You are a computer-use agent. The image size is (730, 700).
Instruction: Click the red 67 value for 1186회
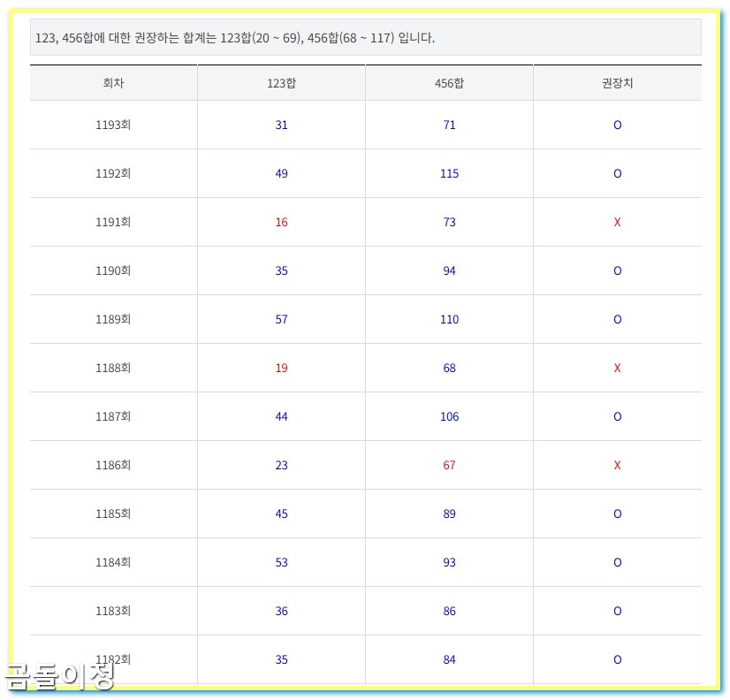click(448, 465)
